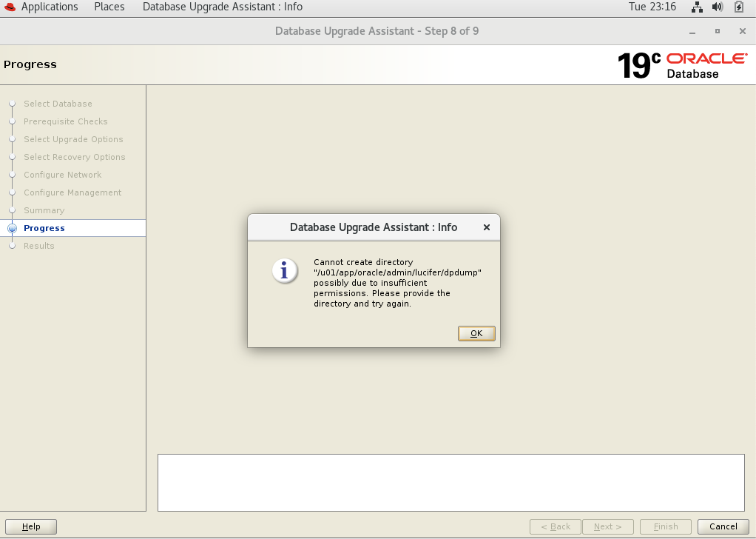Click the Red Hat logo icon
Image resolution: width=756 pixels, height=539 pixels.
point(10,7)
